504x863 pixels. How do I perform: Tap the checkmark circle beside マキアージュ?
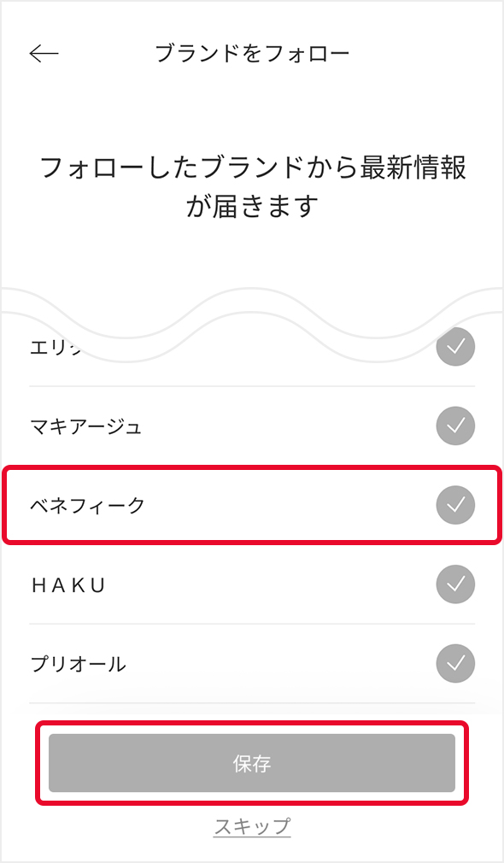(455, 426)
